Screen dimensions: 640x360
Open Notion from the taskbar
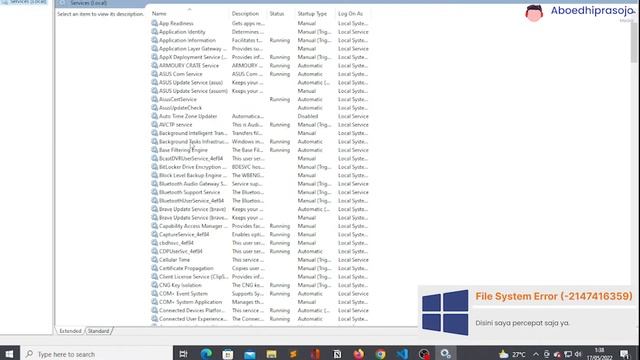tap(337, 354)
